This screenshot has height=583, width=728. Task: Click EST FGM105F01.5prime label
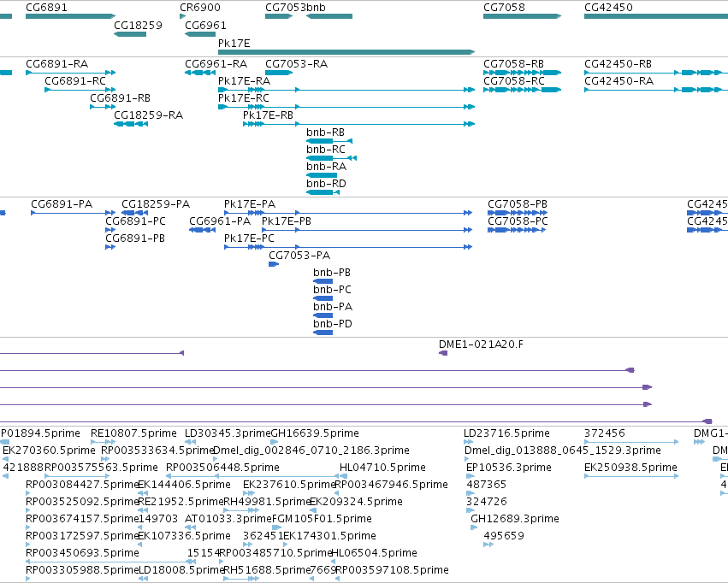(322, 520)
